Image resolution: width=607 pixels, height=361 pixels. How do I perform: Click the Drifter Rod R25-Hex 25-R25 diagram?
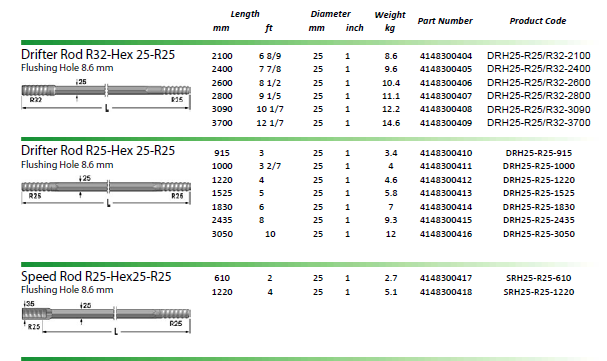pyautogui.click(x=106, y=191)
